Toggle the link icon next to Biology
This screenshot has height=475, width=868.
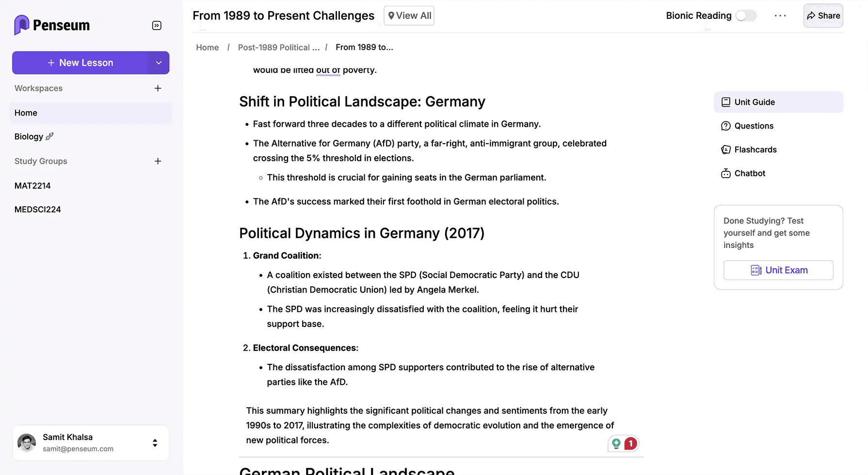(x=49, y=136)
